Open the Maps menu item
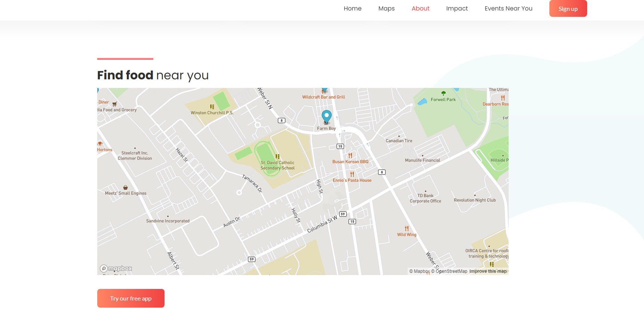 pos(386,9)
